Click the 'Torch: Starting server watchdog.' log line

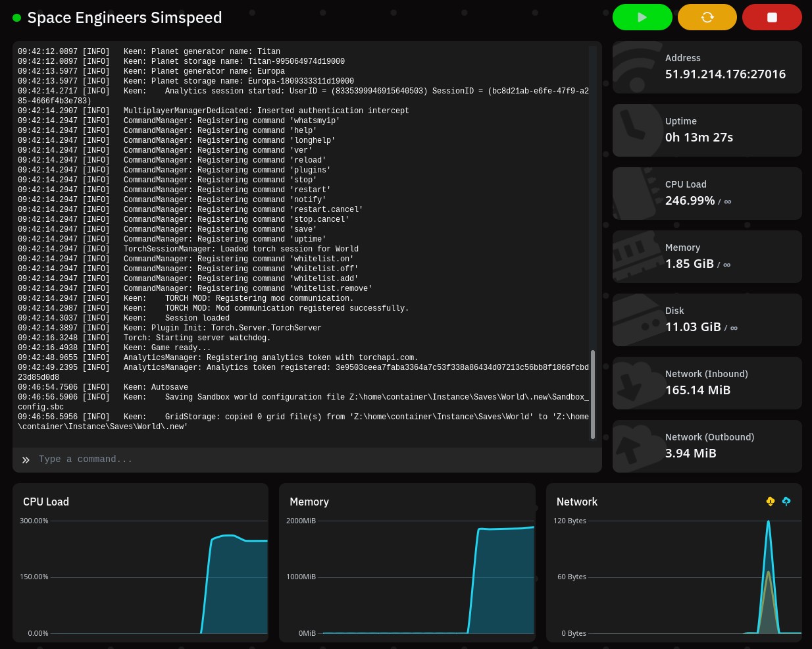[x=144, y=338]
